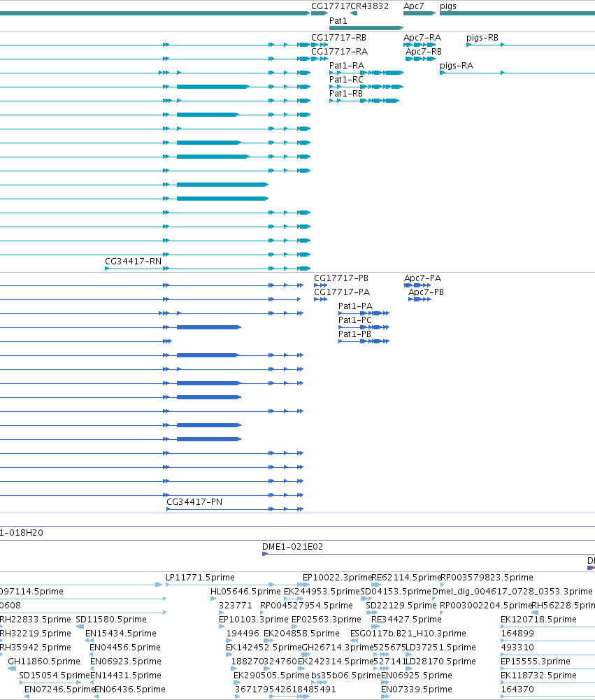Click the EK204858.5prime EST label
Screen dimensions: 595x700
click(x=301, y=633)
